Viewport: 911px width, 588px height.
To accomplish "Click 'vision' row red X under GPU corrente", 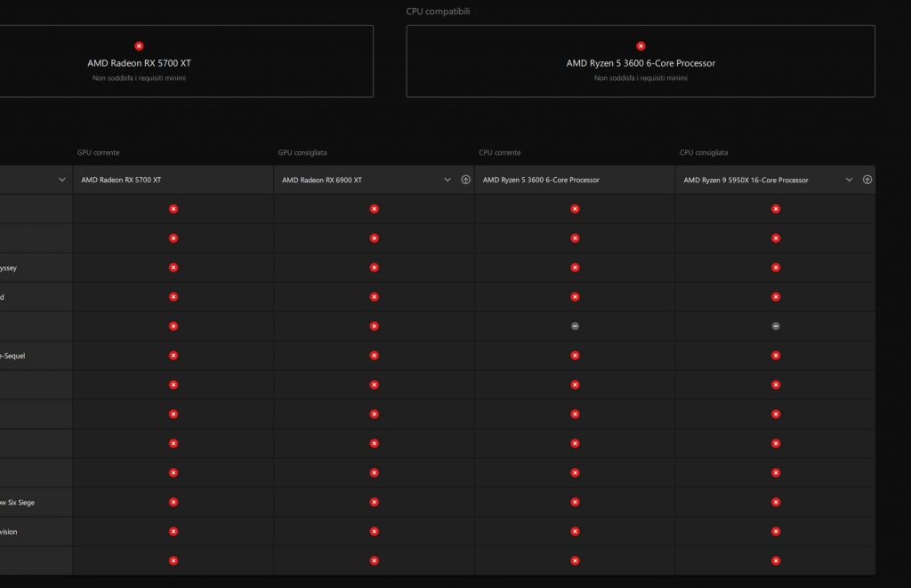I will tap(173, 531).
